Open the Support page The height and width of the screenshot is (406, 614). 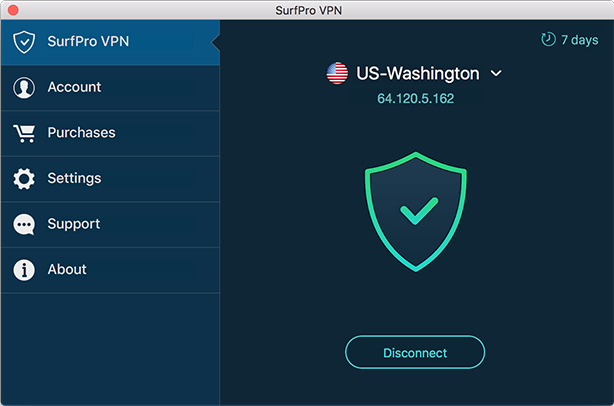(x=110, y=224)
